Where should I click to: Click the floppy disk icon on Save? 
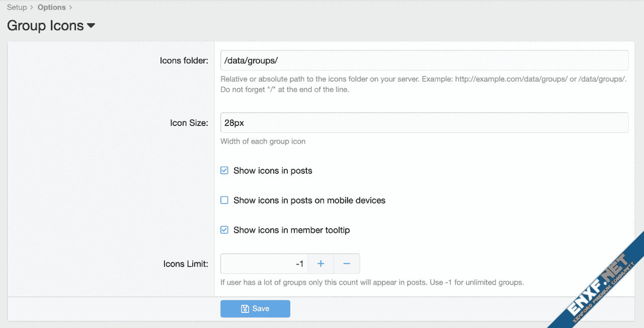pos(245,309)
